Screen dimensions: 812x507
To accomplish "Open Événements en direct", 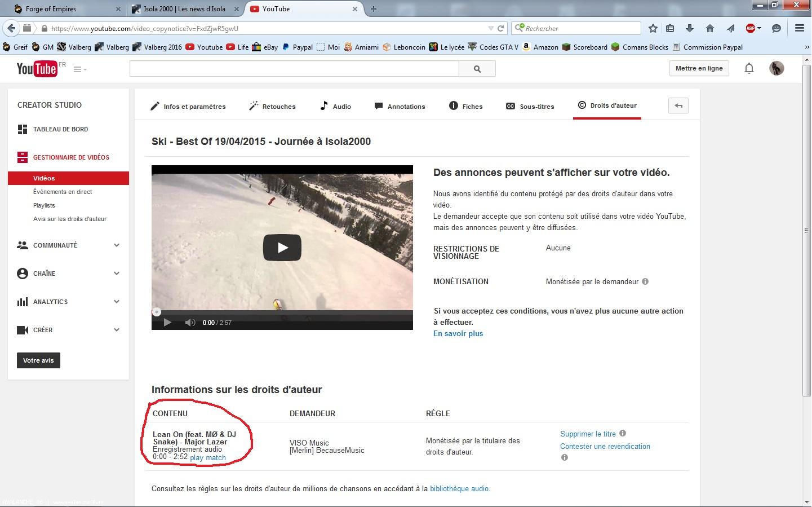I will point(63,192).
